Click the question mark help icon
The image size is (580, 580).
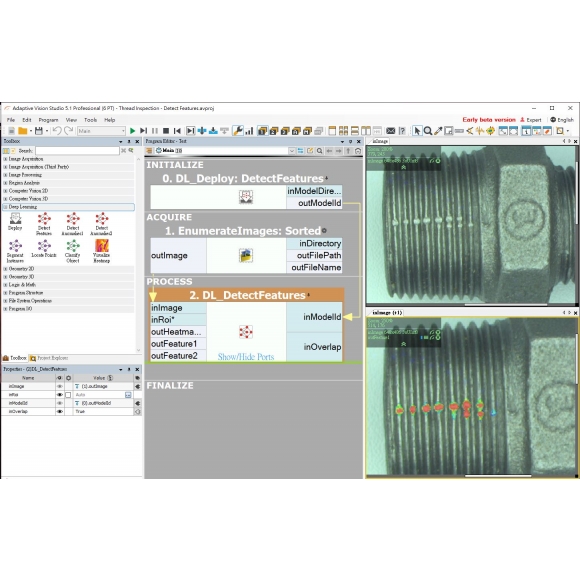point(402,131)
